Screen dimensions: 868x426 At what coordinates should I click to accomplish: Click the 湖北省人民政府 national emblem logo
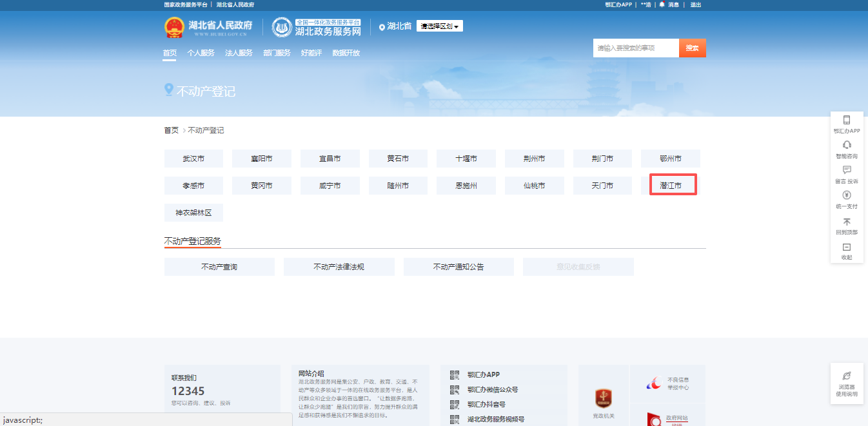click(x=173, y=27)
